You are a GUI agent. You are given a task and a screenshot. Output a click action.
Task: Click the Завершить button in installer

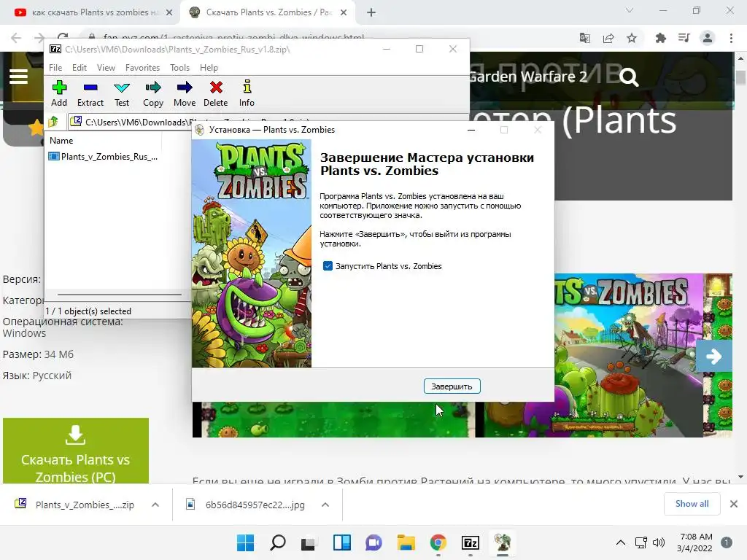click(x=452, y=386)
